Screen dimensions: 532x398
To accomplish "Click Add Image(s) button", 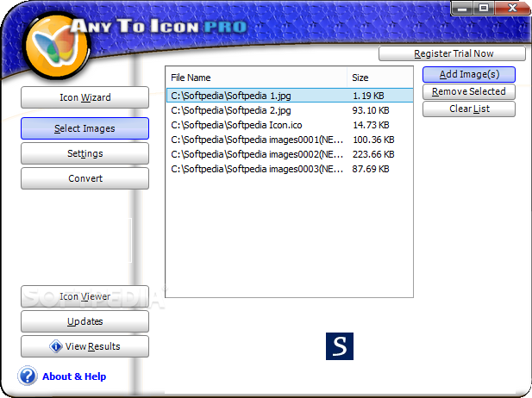I will [469, 75].
